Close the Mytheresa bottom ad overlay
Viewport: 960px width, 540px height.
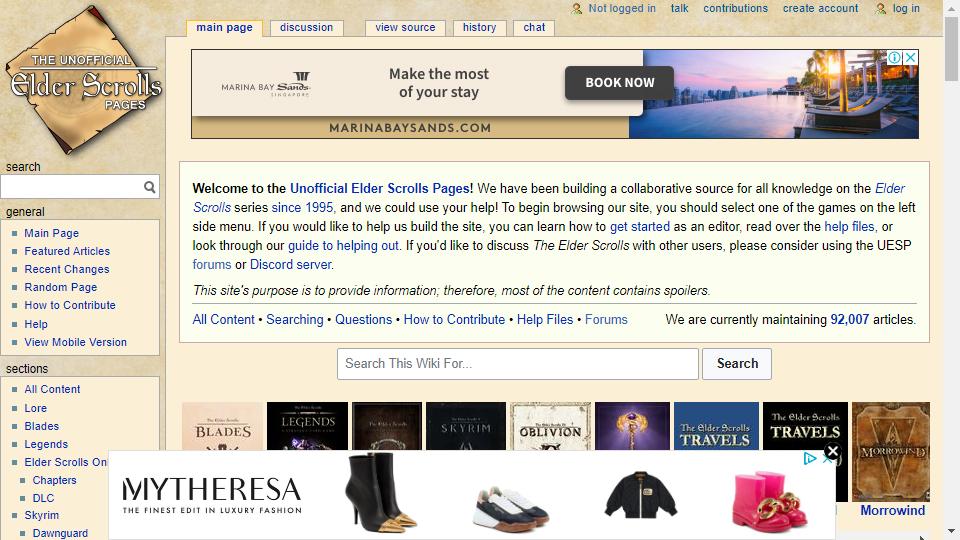[x=832, y=452]
